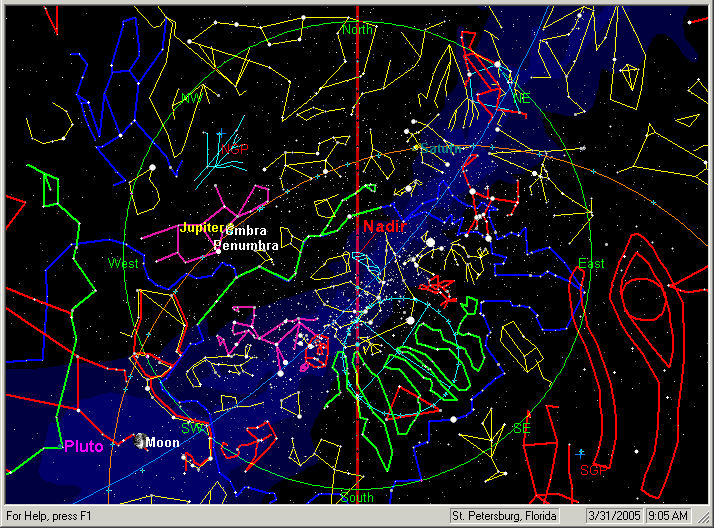Click the SW compass label
Viewport: 714px width, 528px height.
(x=192, y=428)
